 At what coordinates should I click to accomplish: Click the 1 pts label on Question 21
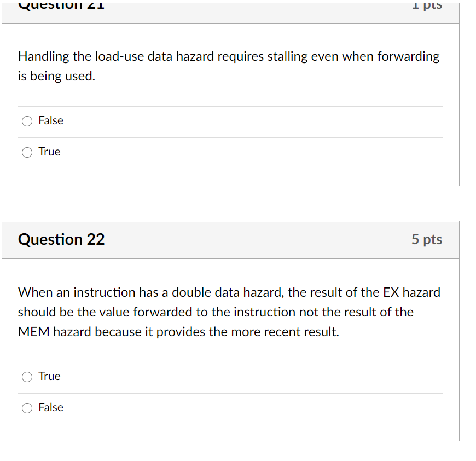coord(427,5)
